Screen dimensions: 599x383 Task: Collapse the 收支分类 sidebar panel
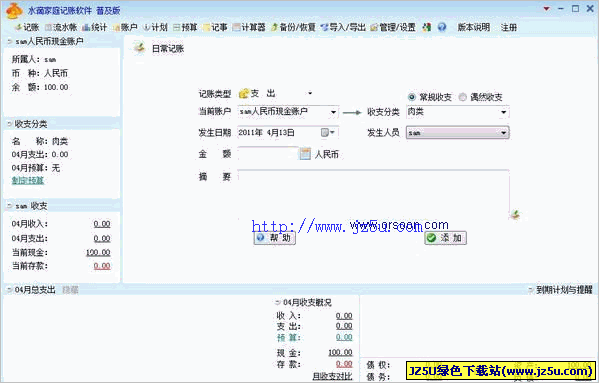click(x=9, y=124)
